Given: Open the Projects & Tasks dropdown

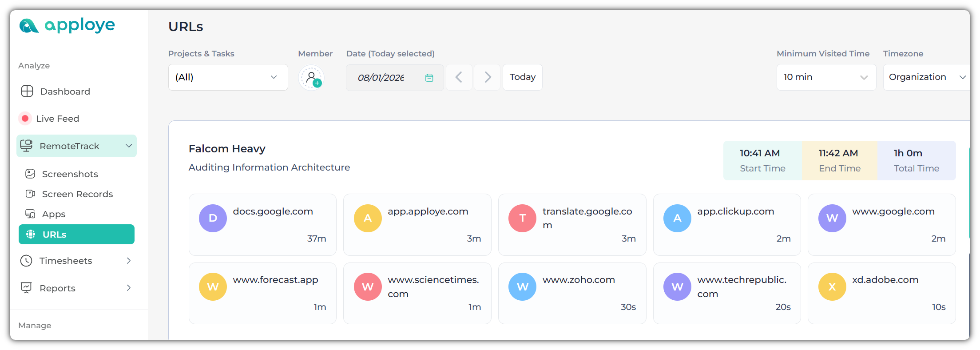Looking at the screenshot, I should click(x=228, y=77).
